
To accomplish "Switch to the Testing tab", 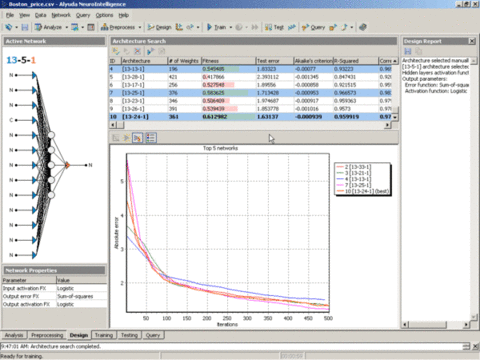I will click(x=129, y=335).
